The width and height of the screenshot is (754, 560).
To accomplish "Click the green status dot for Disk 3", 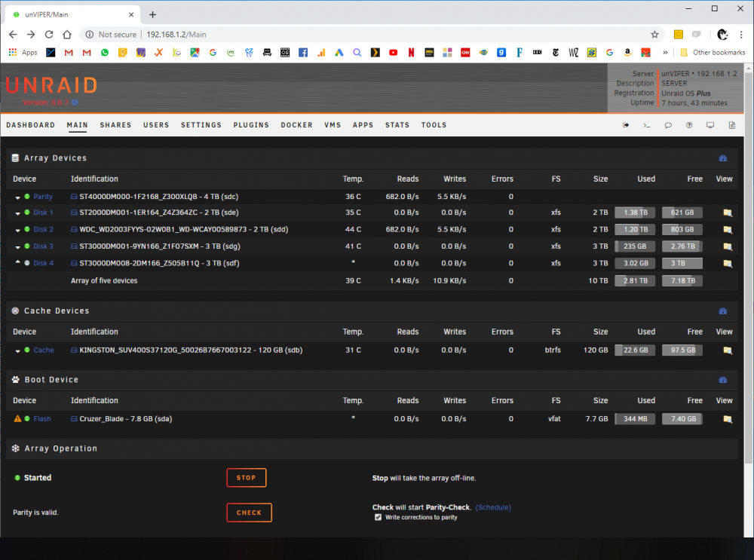I will click(27, 246).
